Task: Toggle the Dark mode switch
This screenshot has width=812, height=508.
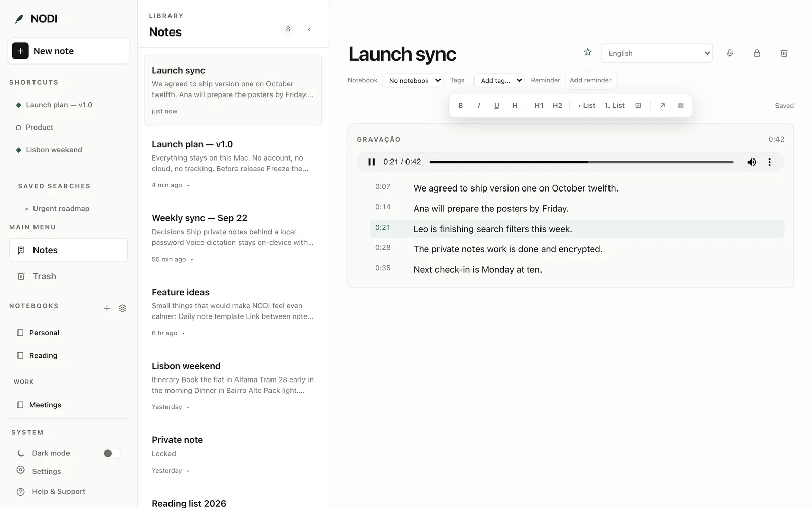Action: (112, 453)
